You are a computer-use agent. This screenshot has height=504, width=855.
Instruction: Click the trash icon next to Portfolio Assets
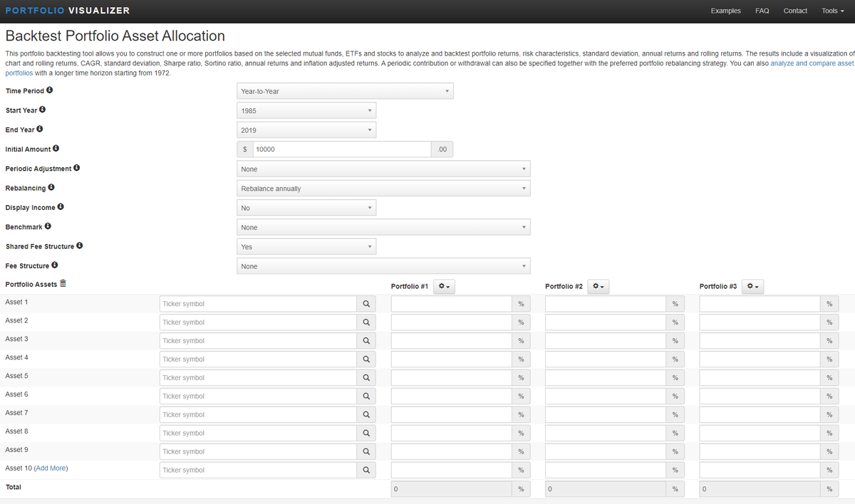pos(63,284)
